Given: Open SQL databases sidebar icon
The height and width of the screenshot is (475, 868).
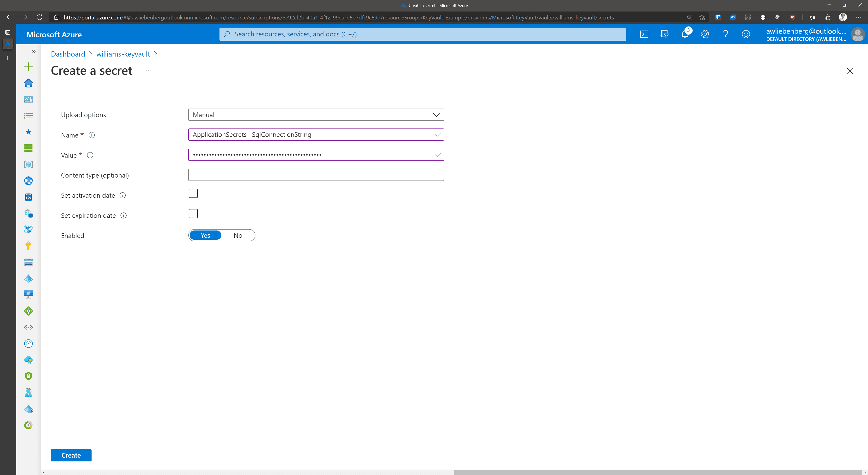Looking at the screenshot, I should pyautogui.click(x=28, y=197).
